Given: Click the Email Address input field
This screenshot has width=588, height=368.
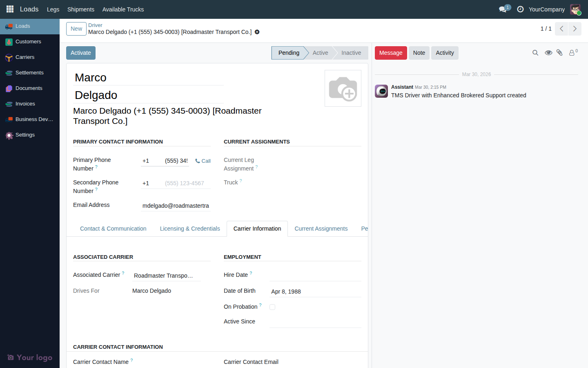Looking at the screenshot, I should click(176, 206).
